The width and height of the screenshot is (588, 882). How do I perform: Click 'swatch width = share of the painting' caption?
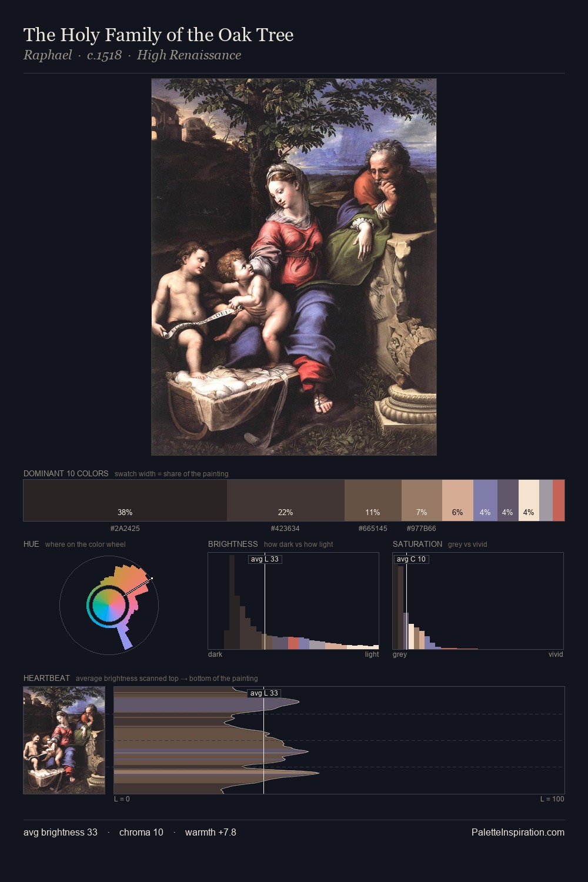(x=172, y=474)
